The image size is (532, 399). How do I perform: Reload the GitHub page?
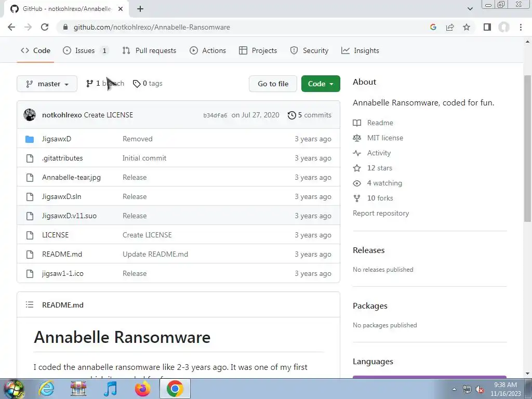coord(45,27)
